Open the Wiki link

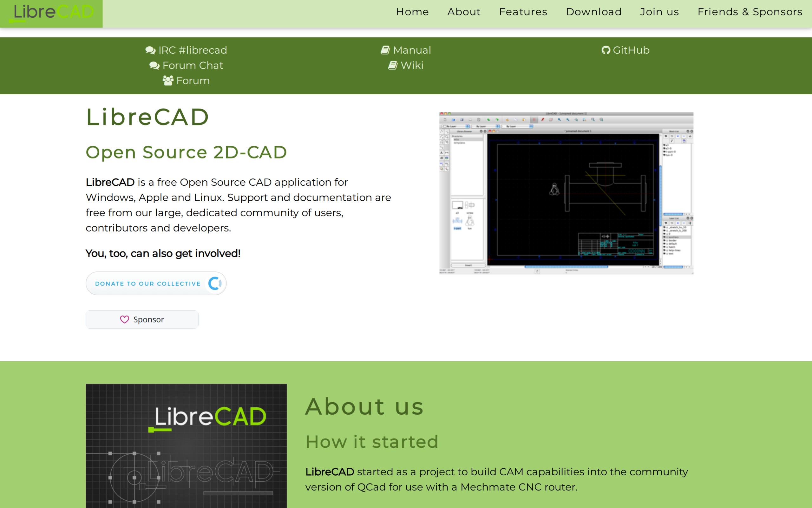[x=406, y=65]
